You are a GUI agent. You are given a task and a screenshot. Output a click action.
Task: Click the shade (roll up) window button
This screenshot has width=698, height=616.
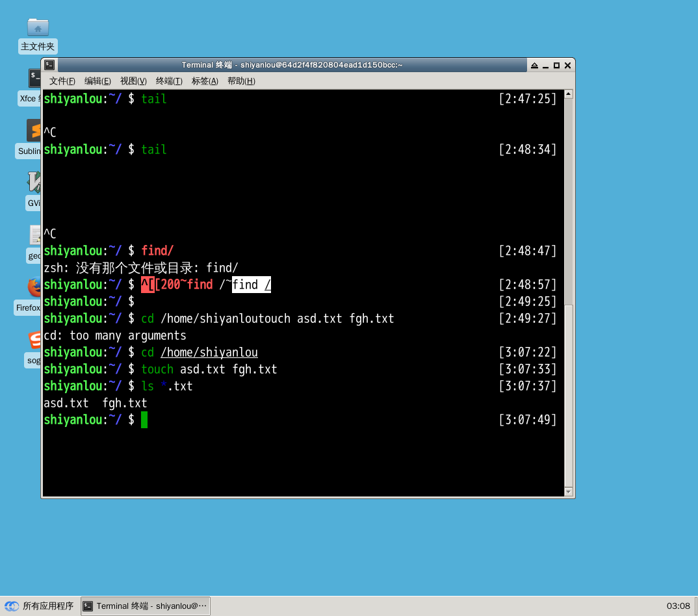pos(534,66)
